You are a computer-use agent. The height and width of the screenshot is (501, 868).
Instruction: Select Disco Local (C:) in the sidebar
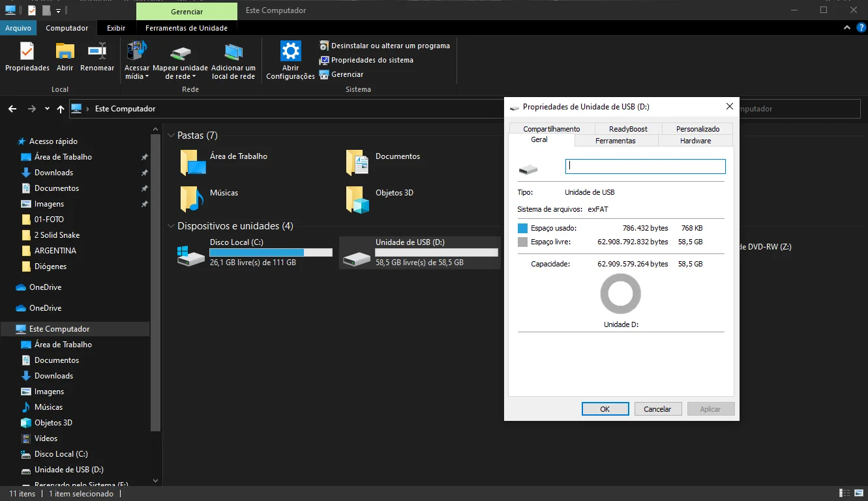click(61, 454)
